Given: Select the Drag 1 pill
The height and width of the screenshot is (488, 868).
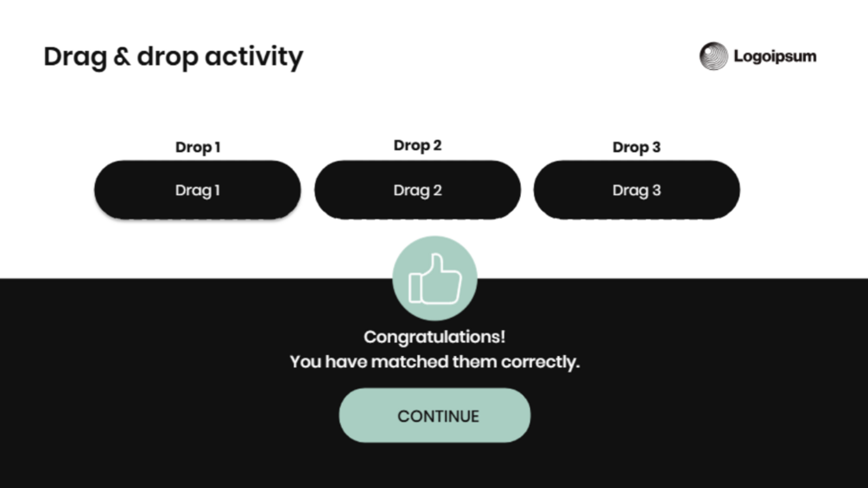Looking at the screenshot, I should point(198,190).
